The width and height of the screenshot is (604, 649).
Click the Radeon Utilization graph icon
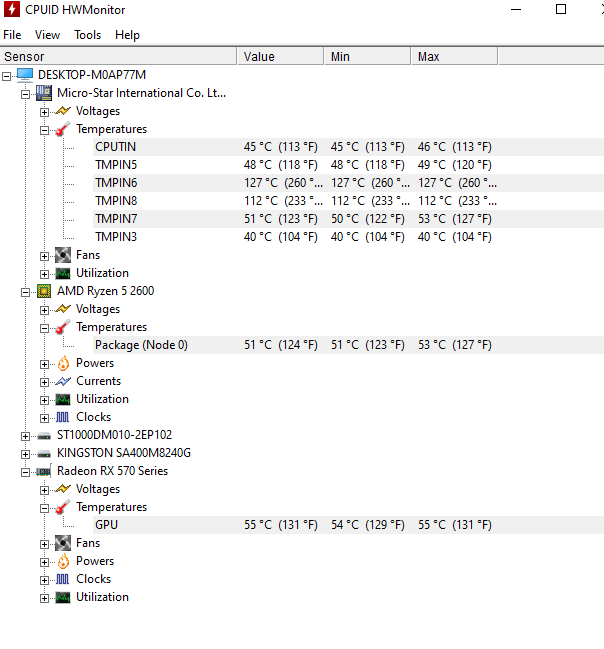click(x=63, y=597)
